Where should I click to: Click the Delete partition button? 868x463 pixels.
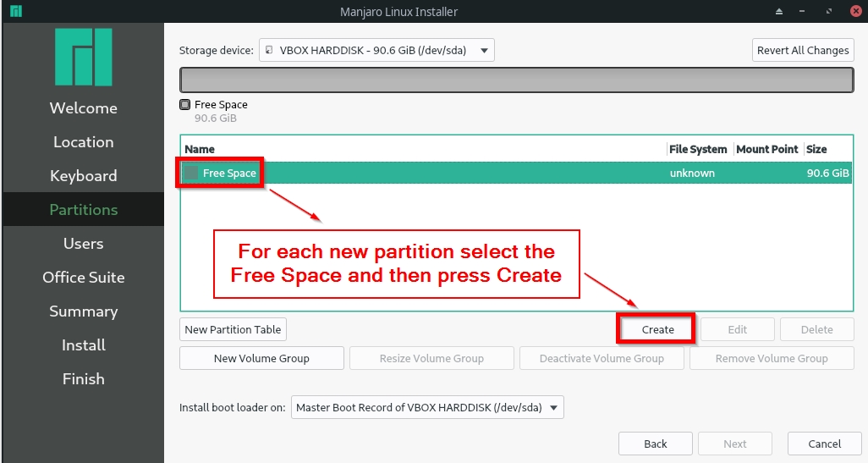817,329
